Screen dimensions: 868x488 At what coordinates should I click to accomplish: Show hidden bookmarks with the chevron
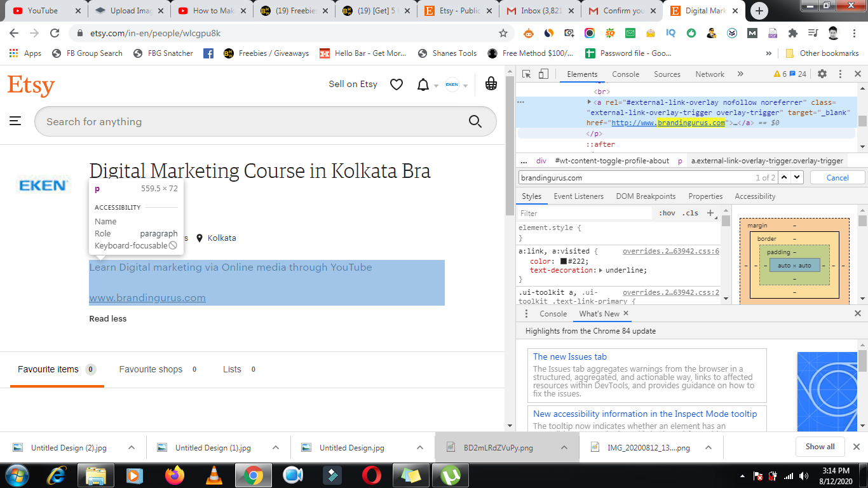(x=769, y=53)
